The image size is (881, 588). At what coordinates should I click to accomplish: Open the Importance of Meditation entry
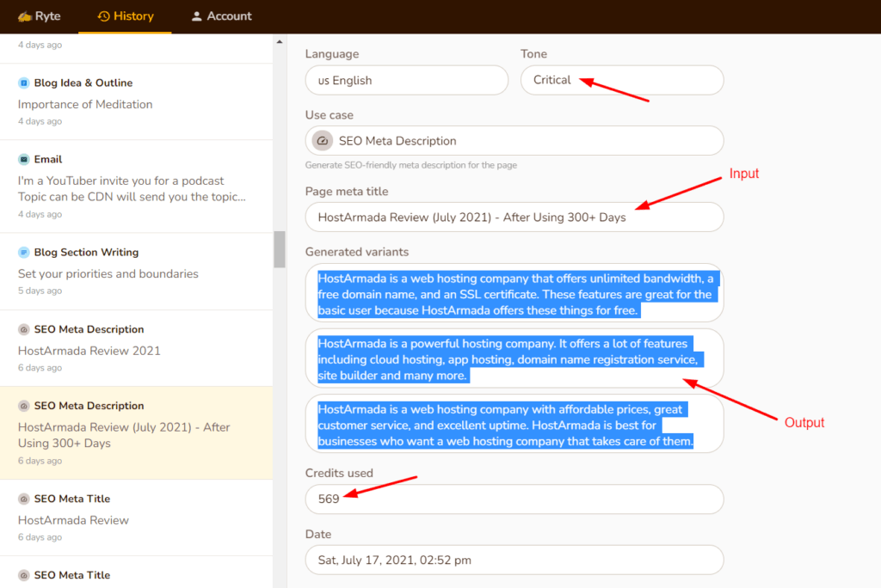[84, 103]
